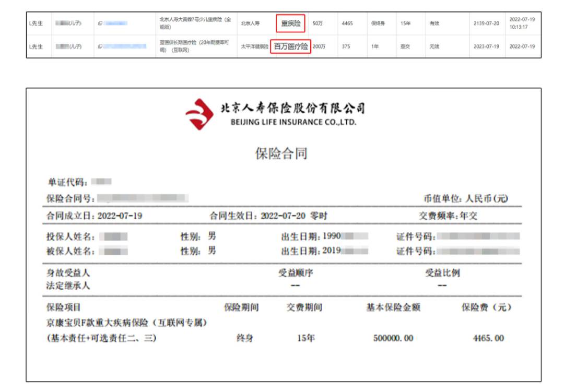Click 合同成立日: 2022-07-19 text
The image size is (564, 392).
(94, 216)
